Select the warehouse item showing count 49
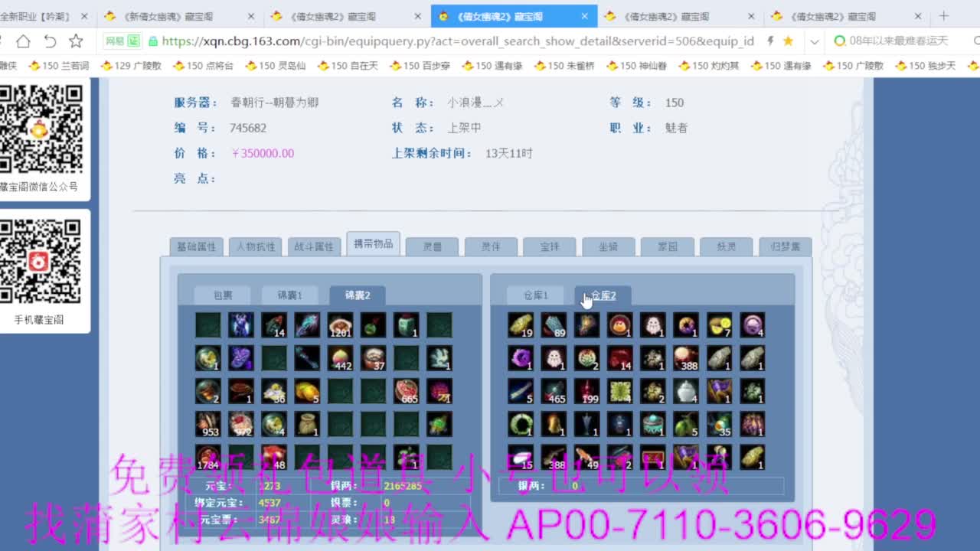This screenshot has width=980, height=551. pyautogui.click(x=587, y=457)
